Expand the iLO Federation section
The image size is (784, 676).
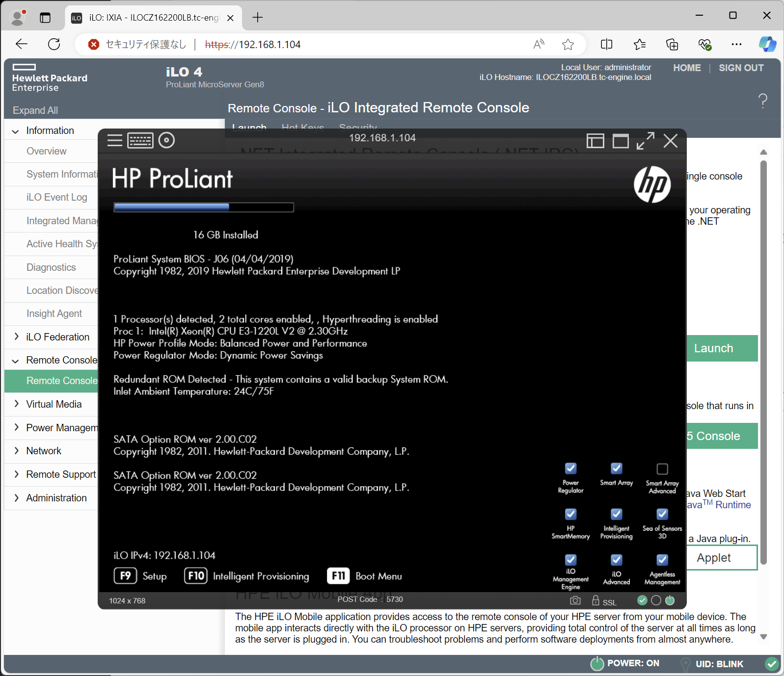(x=16, y=337)
